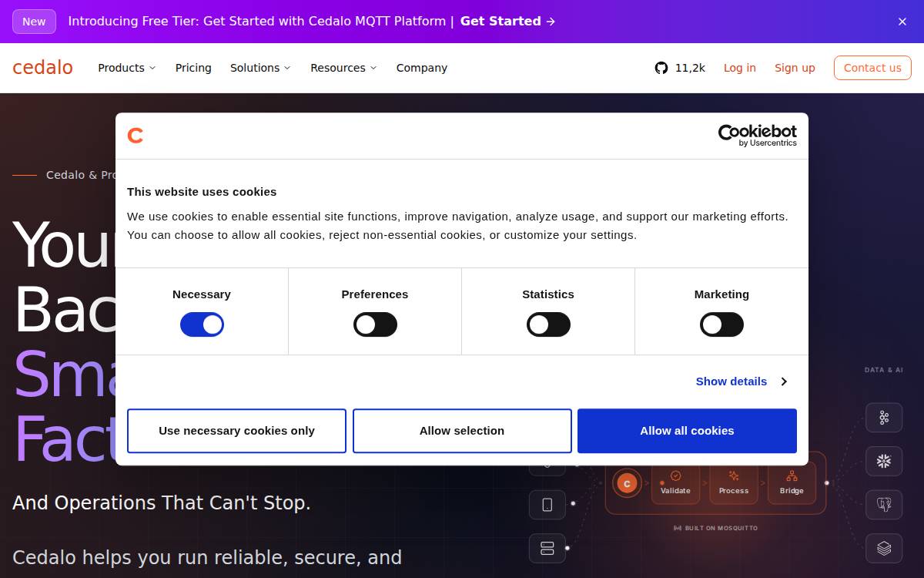The height and width of the screenshot is (578, 924).
Task: Click the Process step tile
Action: coord(734,484)
